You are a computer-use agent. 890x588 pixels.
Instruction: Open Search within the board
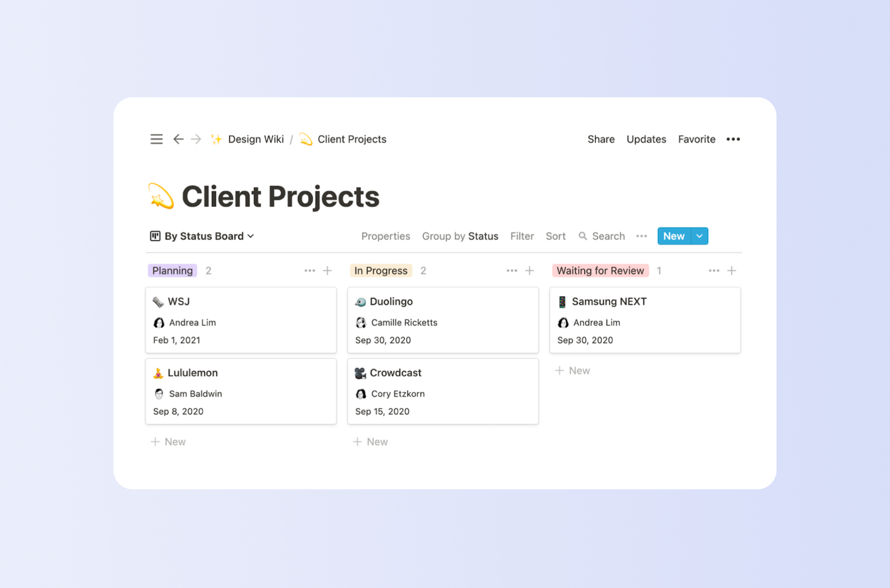(602, 236)
